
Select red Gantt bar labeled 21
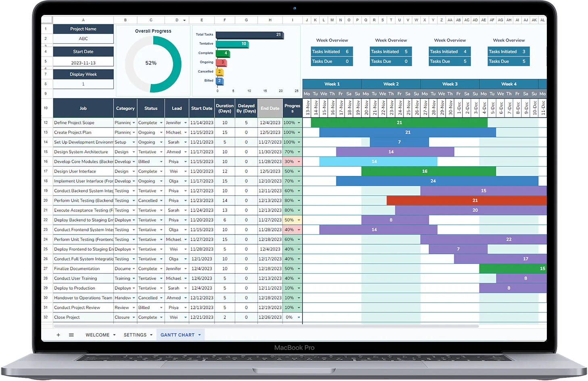point(467,201)
